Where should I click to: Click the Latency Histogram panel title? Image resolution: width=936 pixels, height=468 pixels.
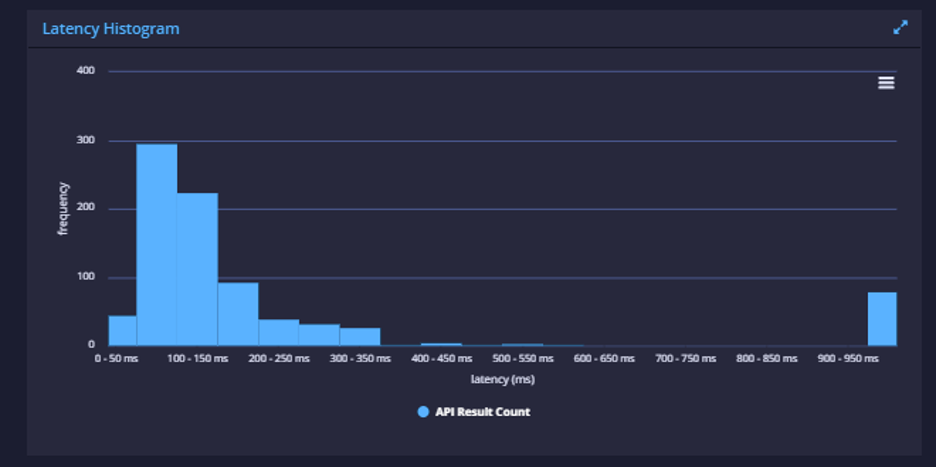click(111, 29)
